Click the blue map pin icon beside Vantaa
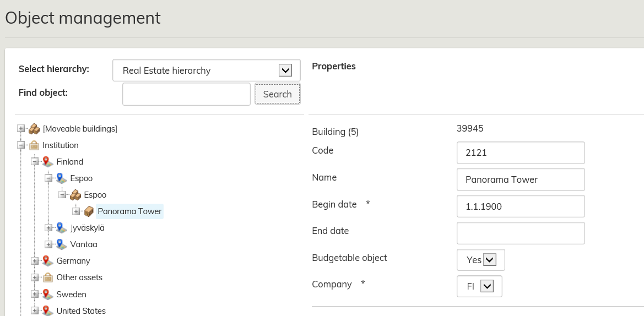 62,244
